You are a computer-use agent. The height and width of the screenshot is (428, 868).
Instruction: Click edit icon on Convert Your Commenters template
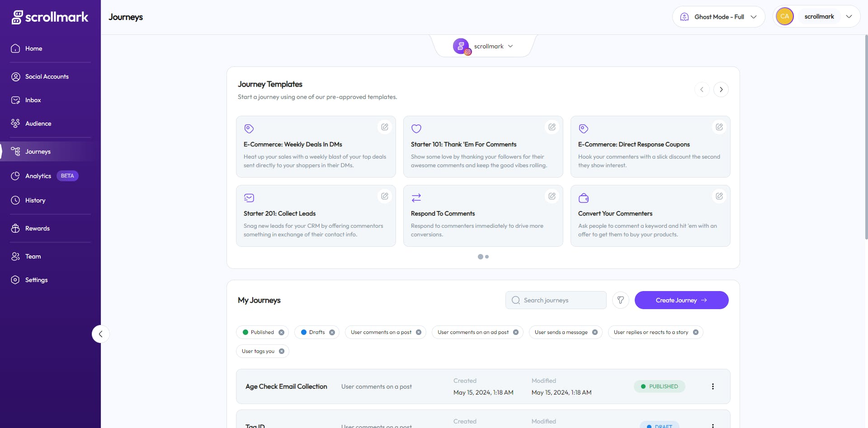tap(719, 196)
